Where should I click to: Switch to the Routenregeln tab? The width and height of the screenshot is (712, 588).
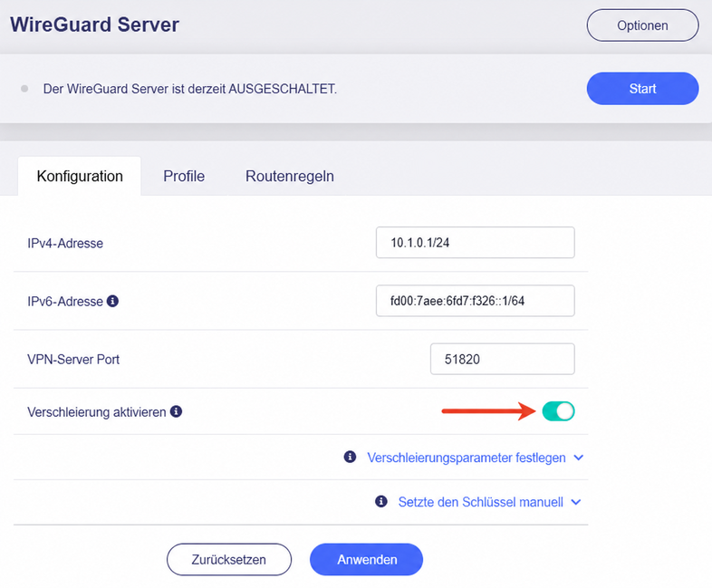[x=290, y=176]
